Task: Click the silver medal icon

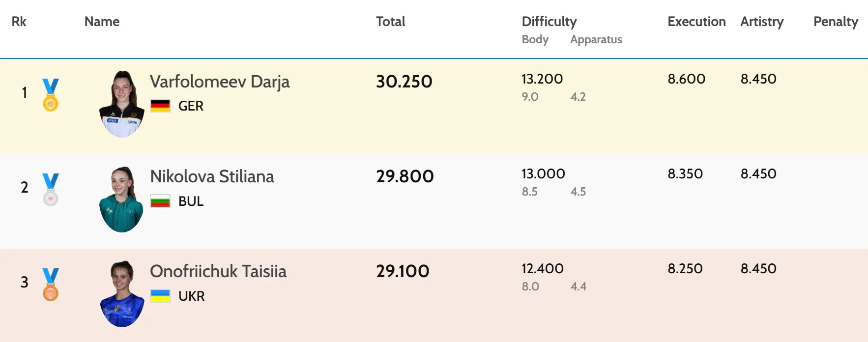Action: pyautogui.click(x=50, y=190)
